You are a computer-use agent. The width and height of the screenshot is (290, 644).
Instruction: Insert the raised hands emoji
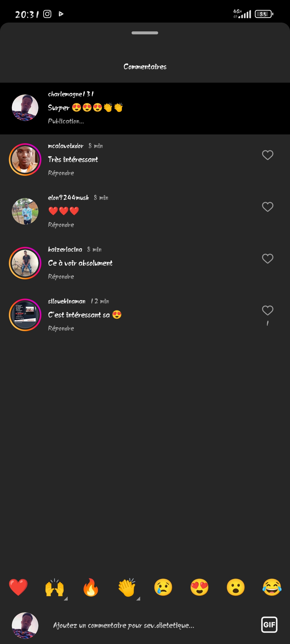(x=55, y=587)
